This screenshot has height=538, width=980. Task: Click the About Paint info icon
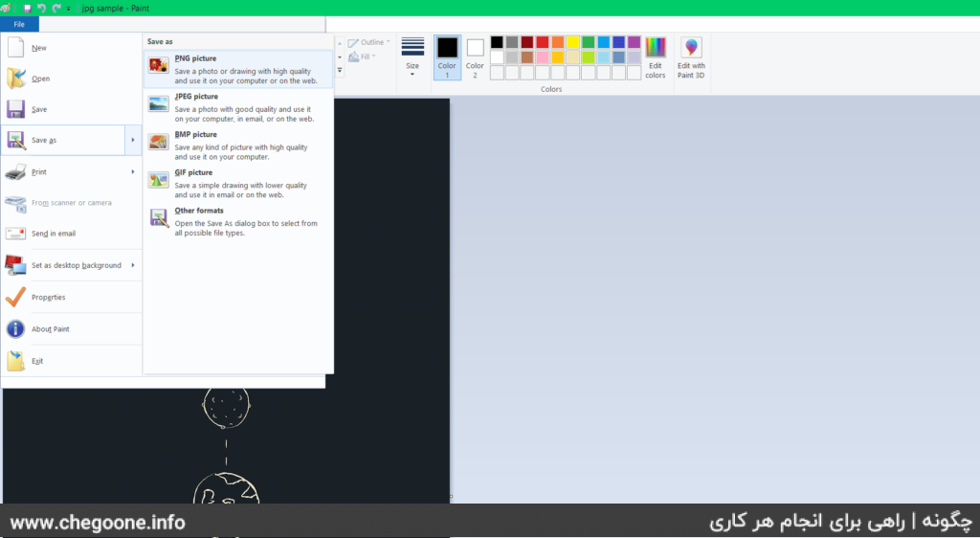coord(15,328)
